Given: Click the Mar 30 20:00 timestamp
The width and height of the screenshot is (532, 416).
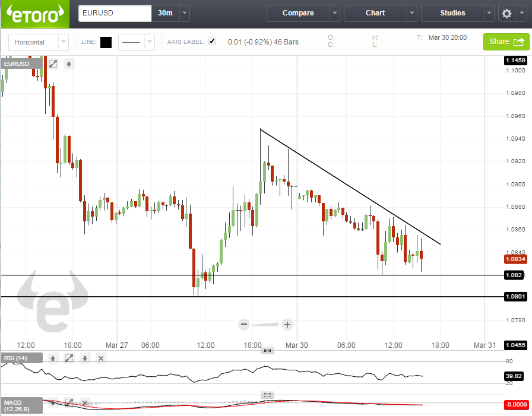Looking at the screenshot, I should point(448,37).
